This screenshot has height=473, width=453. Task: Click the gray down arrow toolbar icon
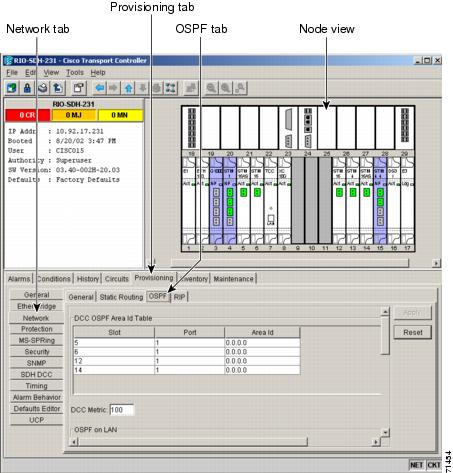click(143, 88)
